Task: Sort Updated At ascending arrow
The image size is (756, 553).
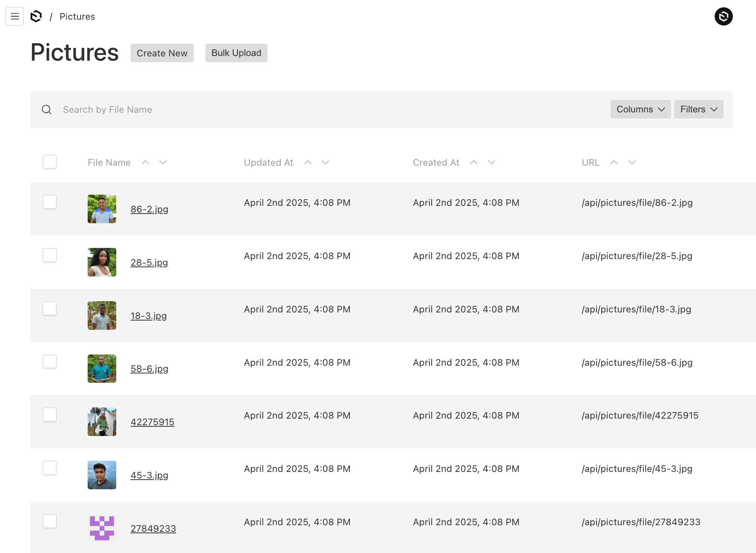Action: [x=308, y=163]
